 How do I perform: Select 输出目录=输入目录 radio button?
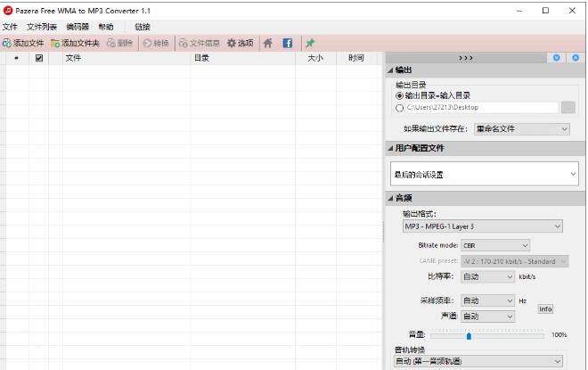pyautogui.click(x=399, y=95)
